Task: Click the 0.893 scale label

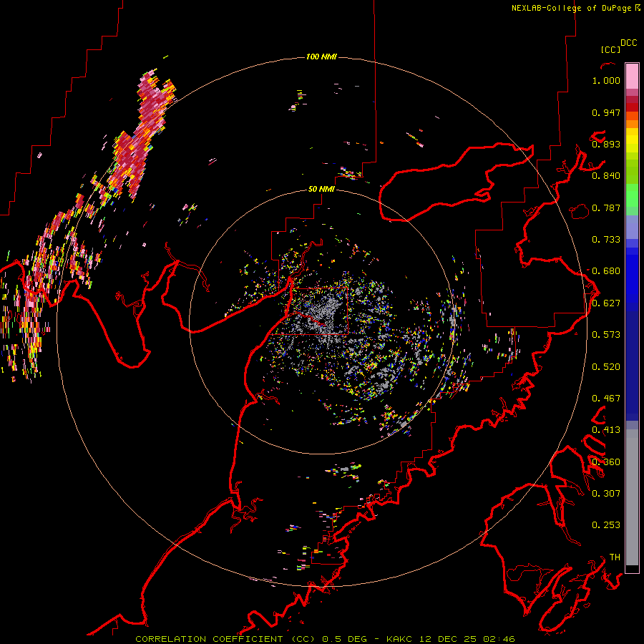Action: (x=606, y=144)
